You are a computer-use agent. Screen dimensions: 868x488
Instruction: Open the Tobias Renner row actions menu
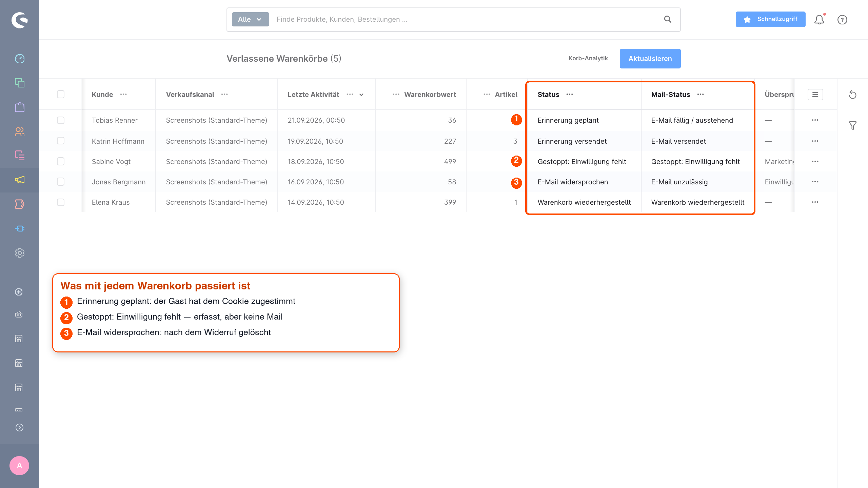[815, 120]
